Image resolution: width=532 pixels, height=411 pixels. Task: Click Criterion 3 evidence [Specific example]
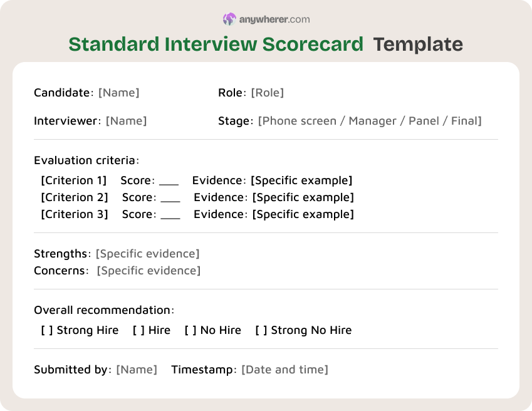(303, 214)
